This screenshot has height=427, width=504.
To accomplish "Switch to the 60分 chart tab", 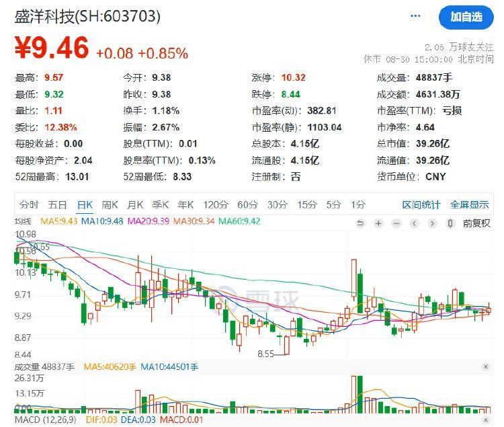I will tap(248, 204).
